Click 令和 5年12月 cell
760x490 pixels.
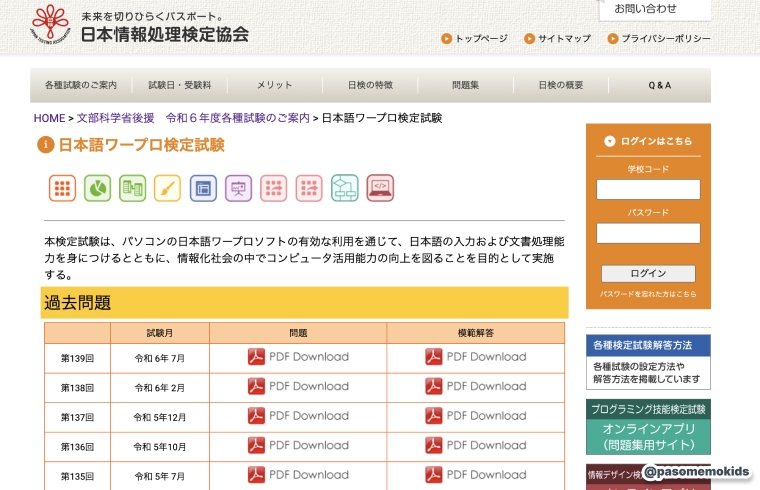pos(159,417)
